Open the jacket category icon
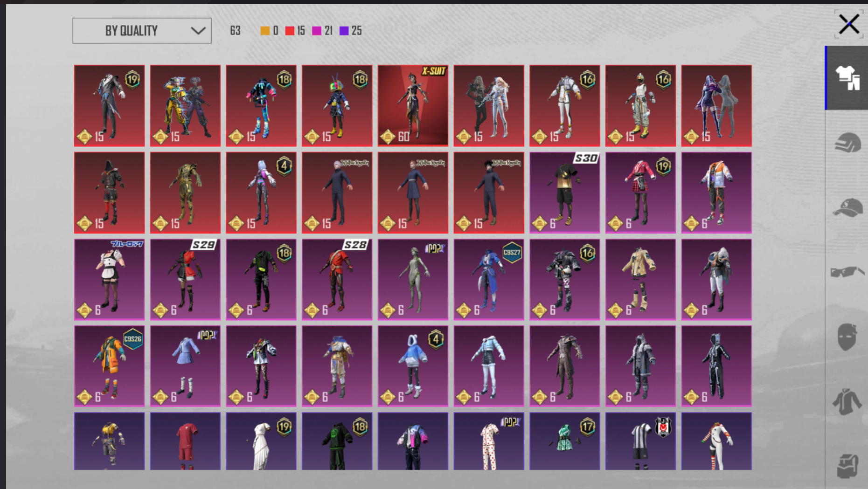The width and height of the screenshot is (868, 489). [x=847, y=401]
